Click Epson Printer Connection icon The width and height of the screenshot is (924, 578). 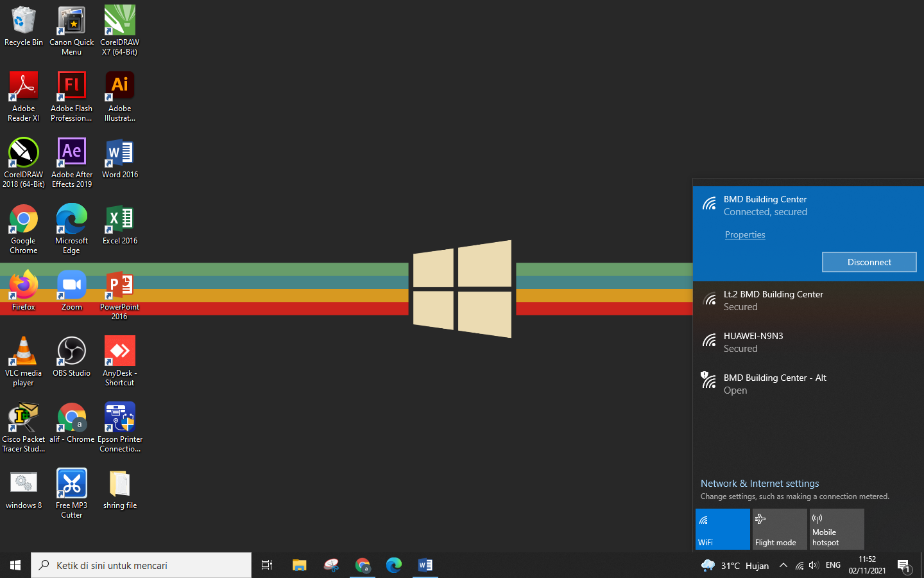pyautogui.click(x=120, y=428)
